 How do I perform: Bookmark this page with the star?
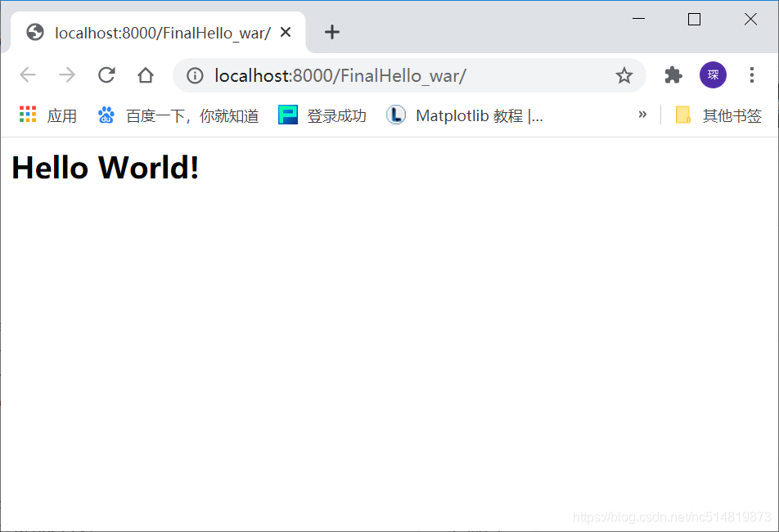coord(624,75)
